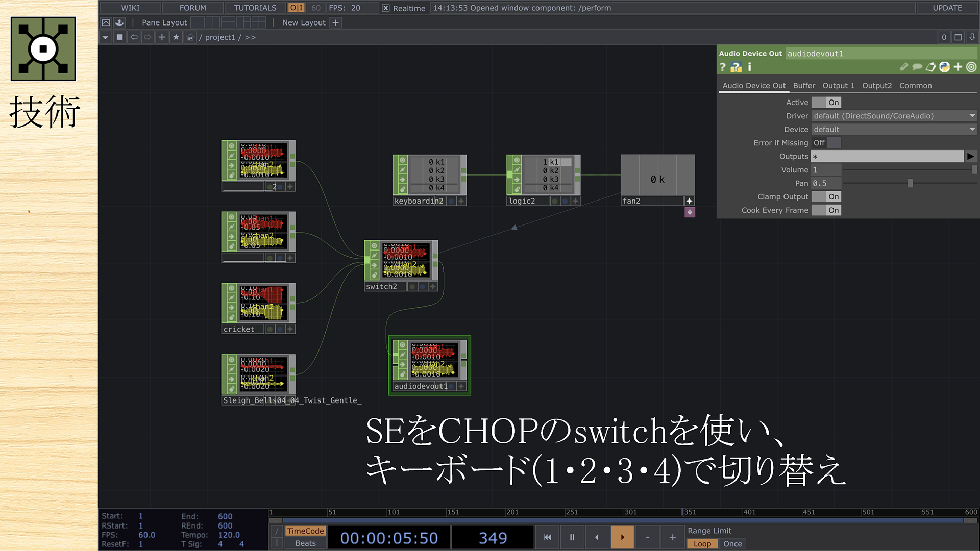Edit the operator name field audiodevout1
The height and width of the screenshot is (551, 980).
coord(881,53)
